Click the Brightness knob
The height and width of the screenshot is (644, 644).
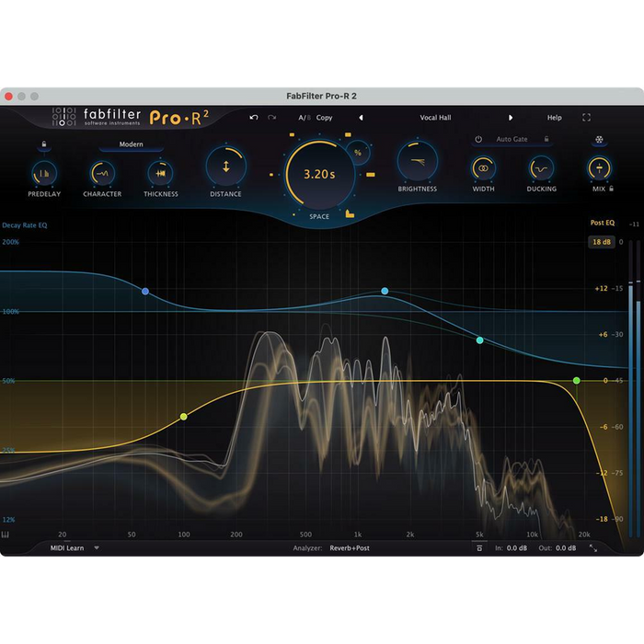coord(418,161)
